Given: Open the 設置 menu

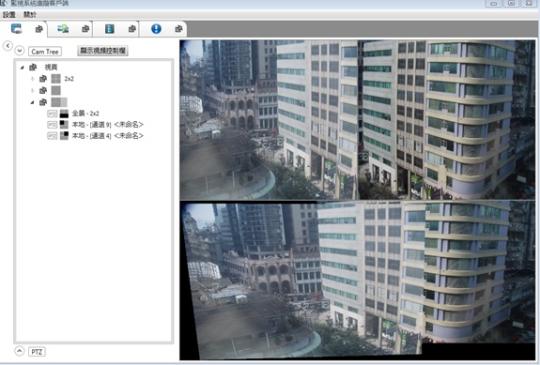Looking at the screenshot, I should coord(9,14).
